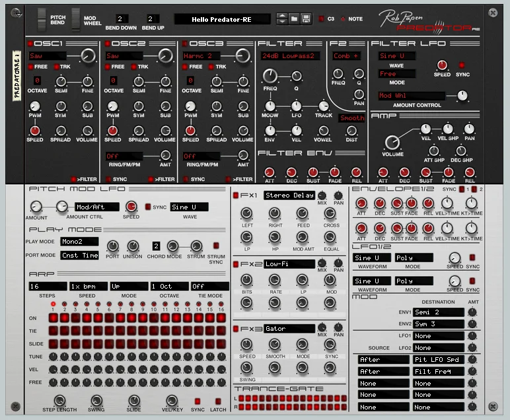
Task: Enable OSC1 FREE running switch
Action: point(30,67)
